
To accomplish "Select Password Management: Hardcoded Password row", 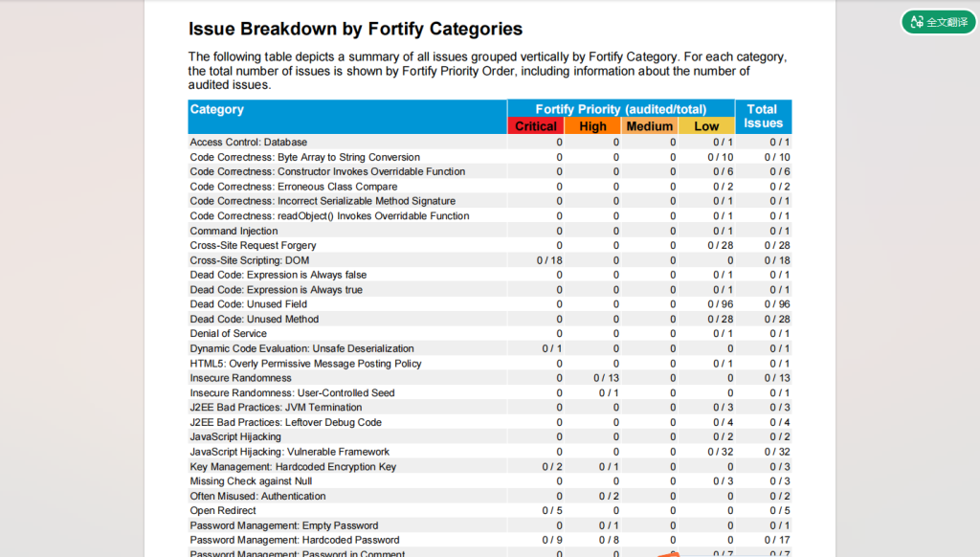I will tap(295, 541).
